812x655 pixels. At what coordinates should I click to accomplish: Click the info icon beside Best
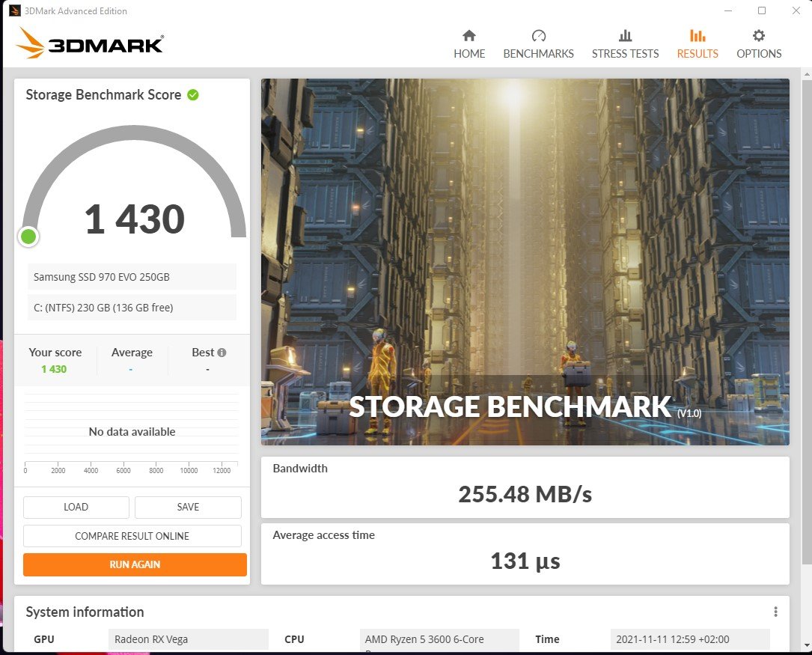tap(222, 353)
